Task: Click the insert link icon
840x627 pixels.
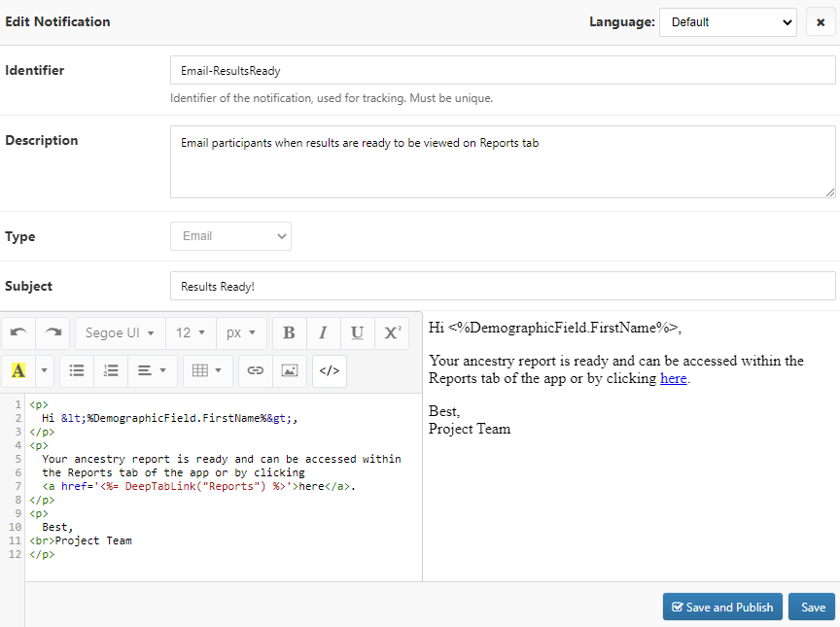Action: tap(256, 370)
